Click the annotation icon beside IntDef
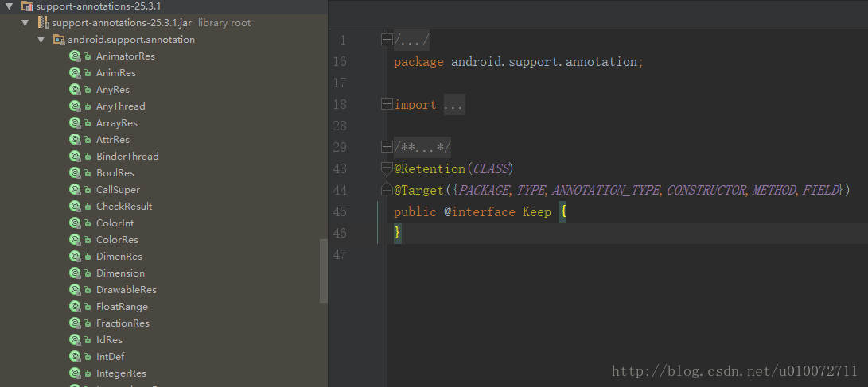 pyautogui.click(x=75, y=357)
